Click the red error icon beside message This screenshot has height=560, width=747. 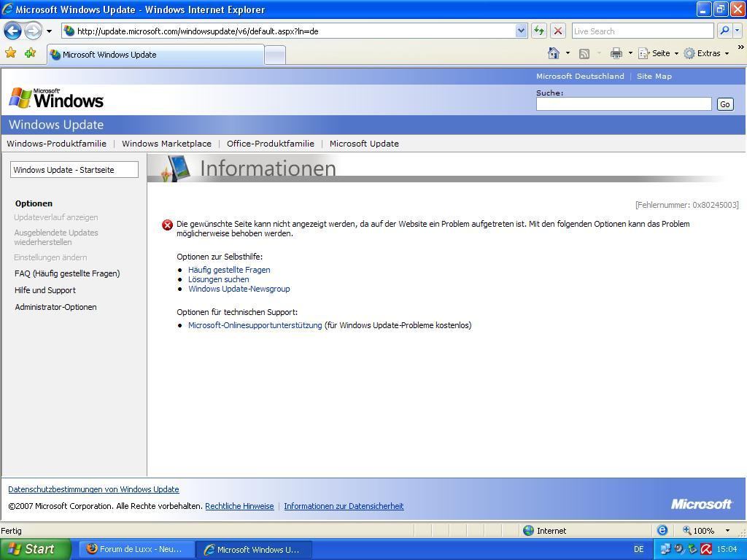tap(167, 225)
